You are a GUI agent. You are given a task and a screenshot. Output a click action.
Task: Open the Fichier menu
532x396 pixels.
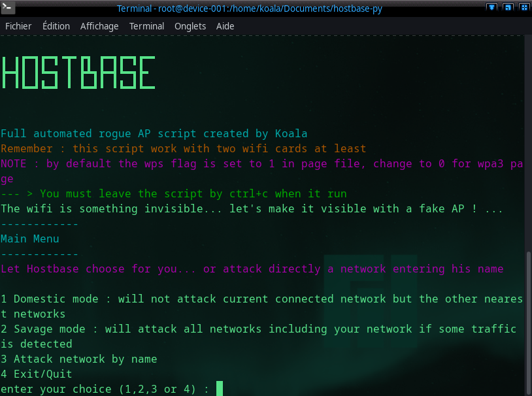tap(18, 26)
